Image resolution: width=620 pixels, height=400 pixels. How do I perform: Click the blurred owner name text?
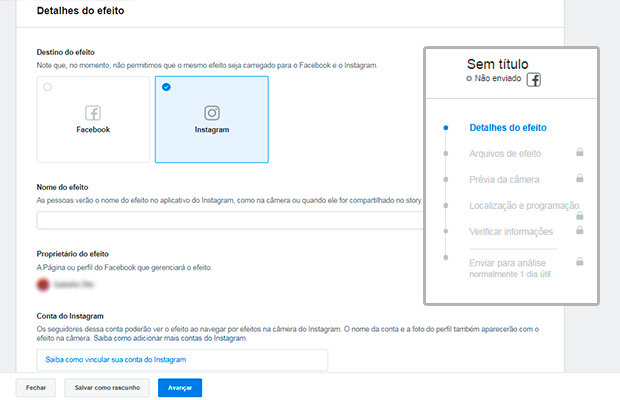click(74, 284)
